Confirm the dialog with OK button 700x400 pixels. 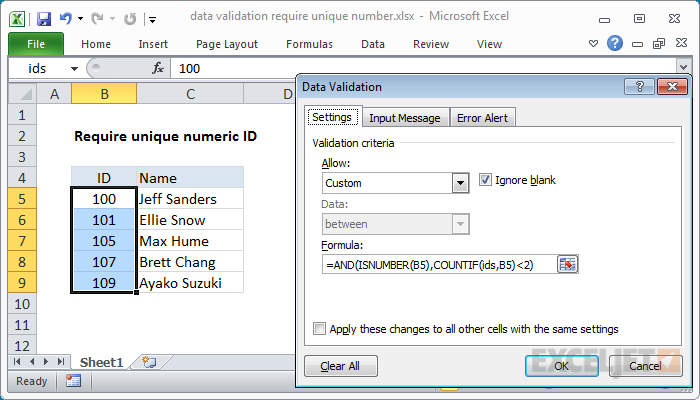pyautogui.click(x=561, y=366)
